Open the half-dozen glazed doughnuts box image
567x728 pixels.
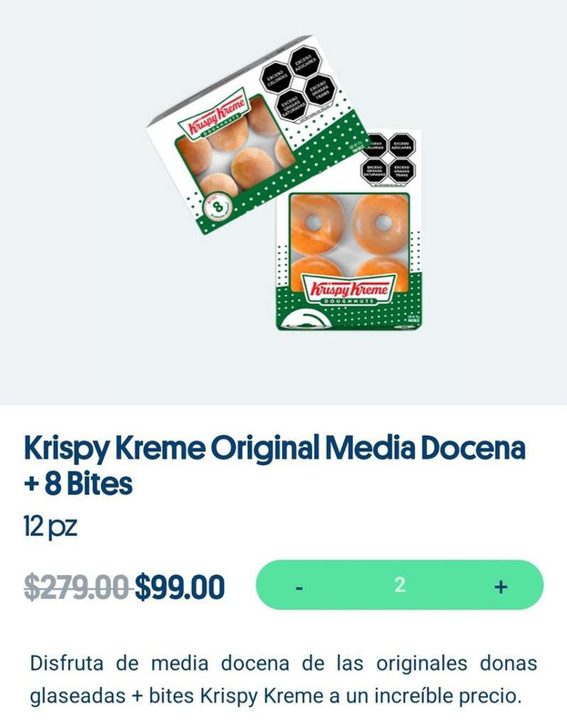tap(349, 230)
